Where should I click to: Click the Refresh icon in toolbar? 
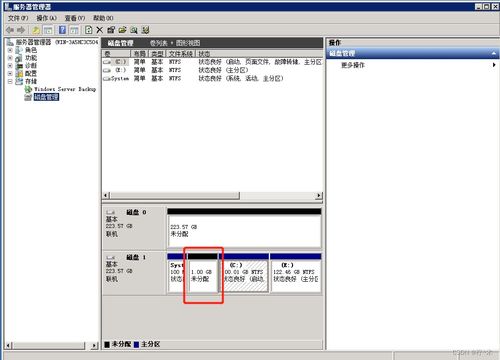[88, 30]
